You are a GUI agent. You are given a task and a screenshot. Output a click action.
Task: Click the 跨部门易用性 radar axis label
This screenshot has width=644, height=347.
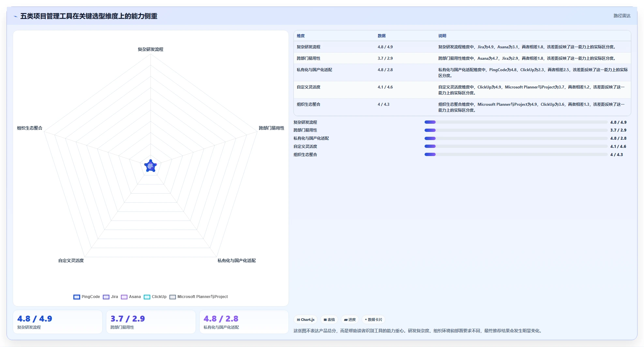[272, 128]
